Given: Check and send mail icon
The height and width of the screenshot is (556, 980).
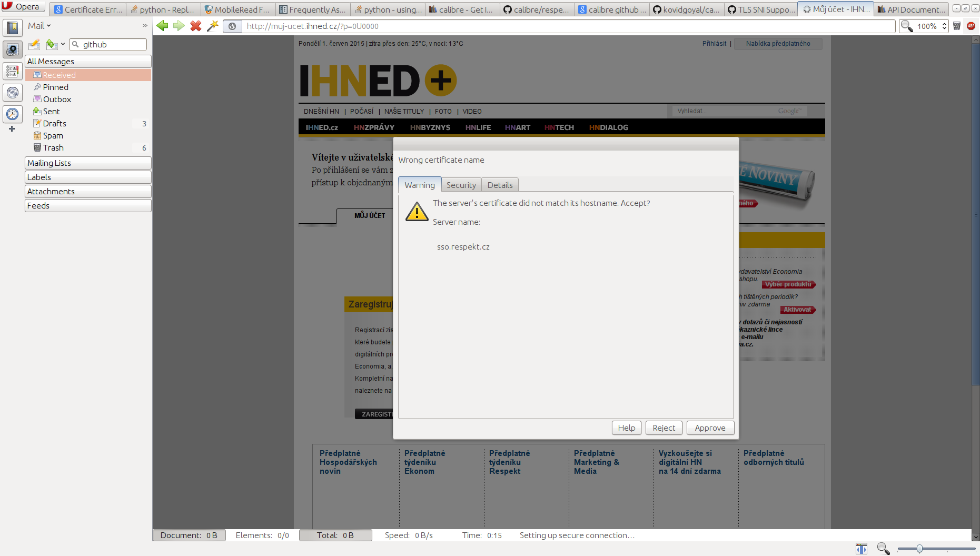Looking at the screenshot, I should click(x=52, y=45).
